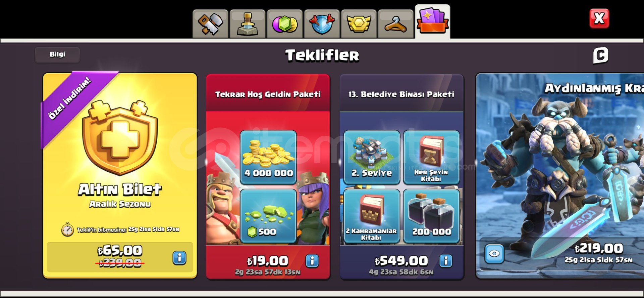Open the clothes hanger skins tab
Image resolution: width=644 pixels, height=298 pixels.
(396, 24)
